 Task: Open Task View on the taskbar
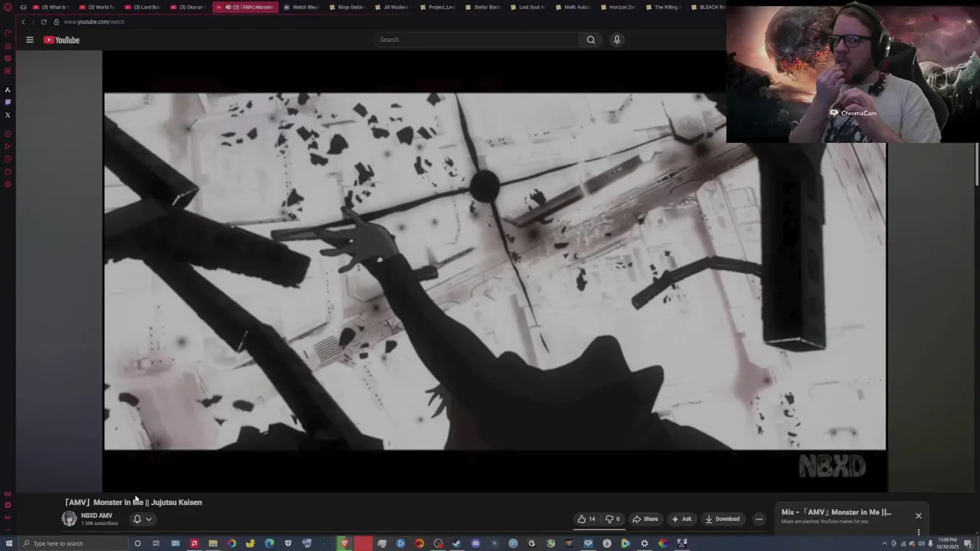(156, 543)
